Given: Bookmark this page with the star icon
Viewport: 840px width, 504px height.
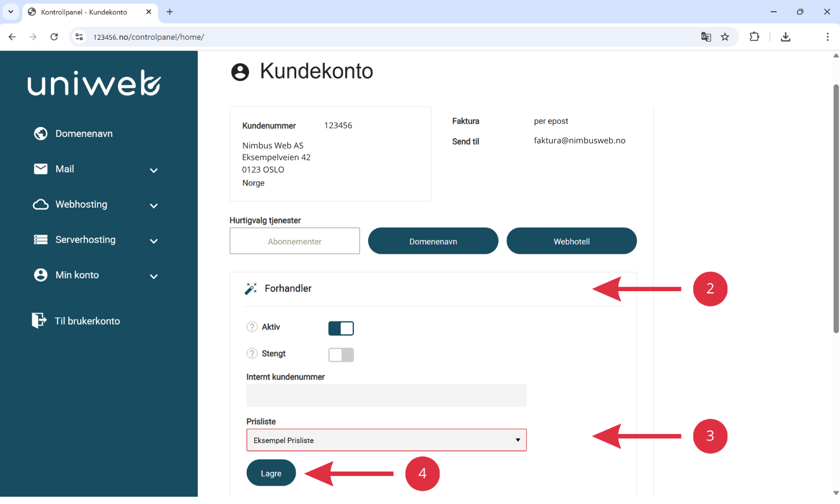Looking at the screenshot, I should coord(725,37).
